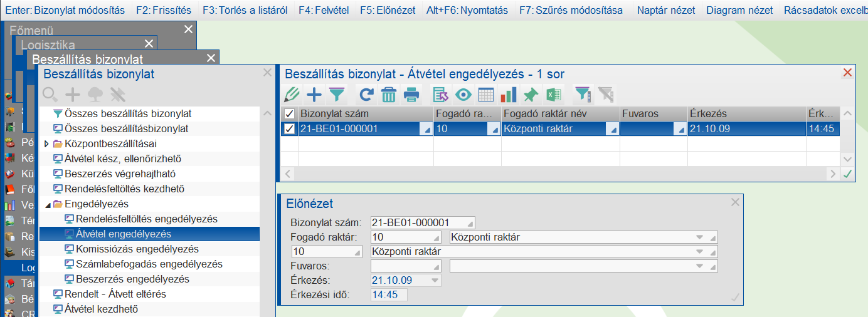
Task: Click Alt+F6: Nyomtatás menu item
Action: [x=467, y=10]
